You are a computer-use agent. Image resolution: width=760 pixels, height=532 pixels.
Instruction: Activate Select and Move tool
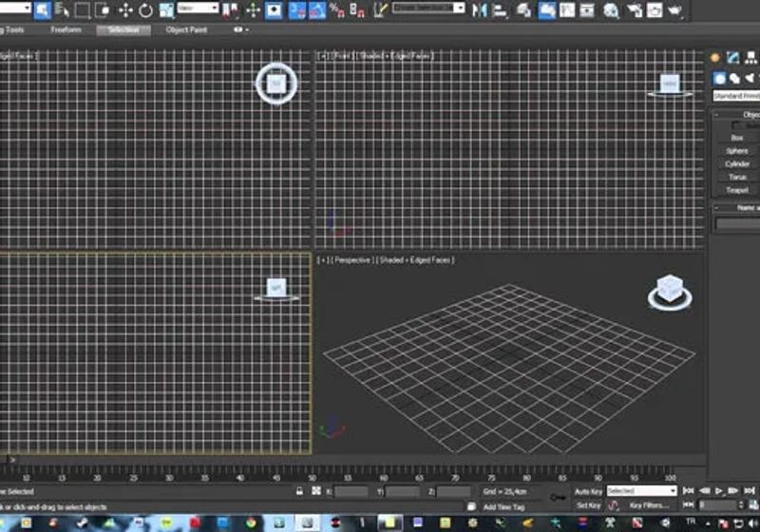(x=125, y=10)
